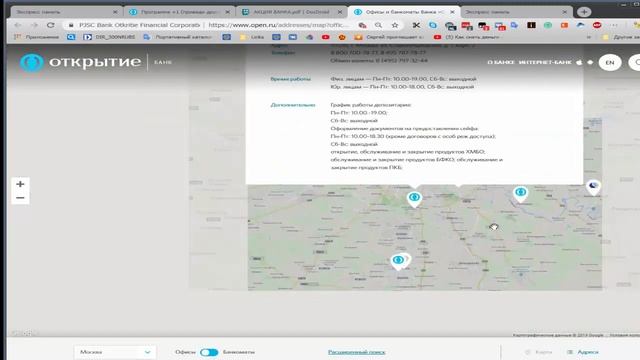Open the black square extension icon
This screenshot has height=360, width=640.
tap(531, 25)
